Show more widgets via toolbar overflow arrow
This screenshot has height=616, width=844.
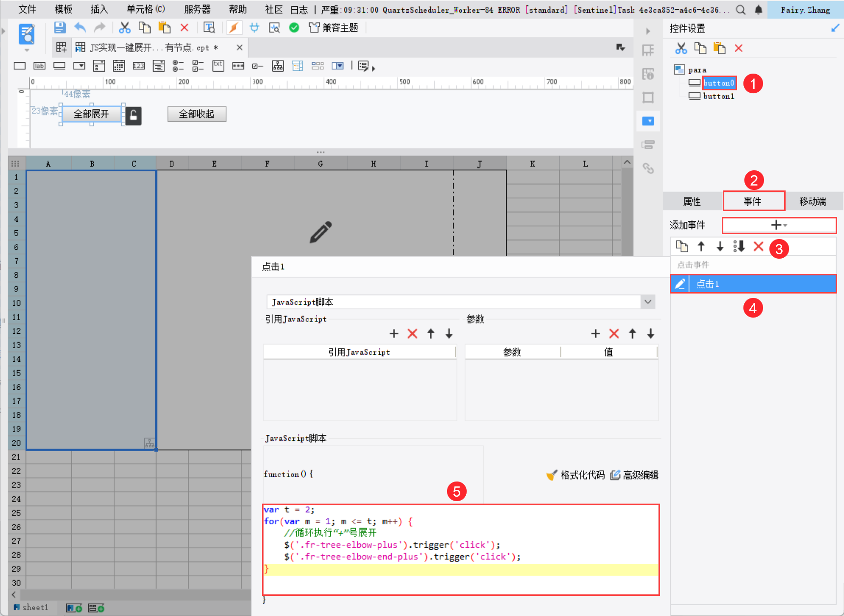tap(373, 69)
